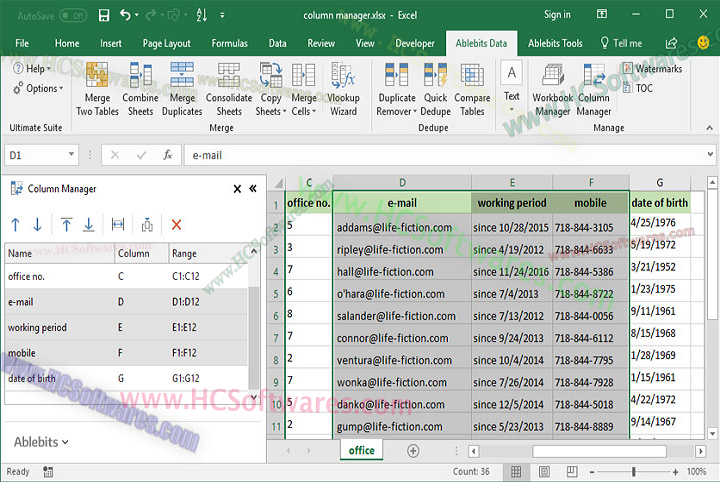Open the Help dropdown in Ultimate Suite
The height and width of the screenshot is (484, 720).
pyautogui.click(x=32, y=69)
